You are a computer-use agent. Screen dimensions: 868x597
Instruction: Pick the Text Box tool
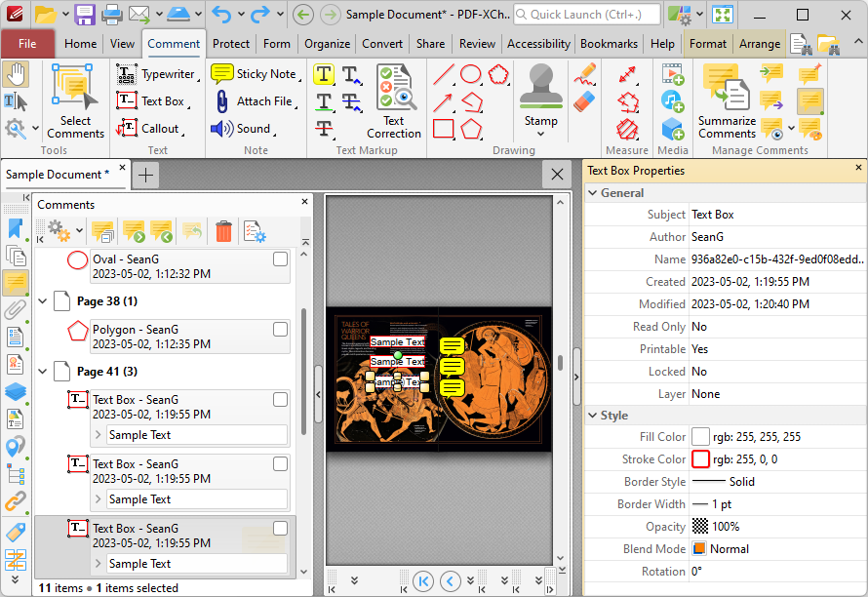[153, 101]
